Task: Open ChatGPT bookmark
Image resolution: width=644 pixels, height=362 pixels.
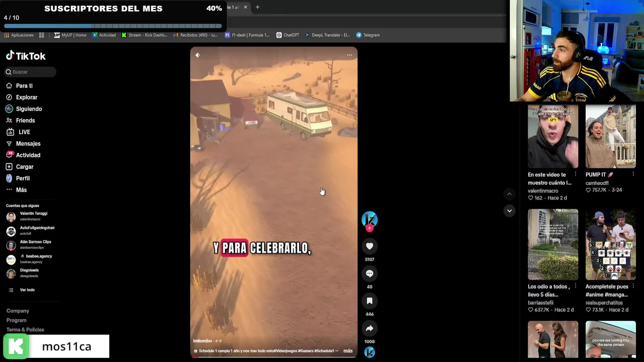Action: tap(288, 35)
